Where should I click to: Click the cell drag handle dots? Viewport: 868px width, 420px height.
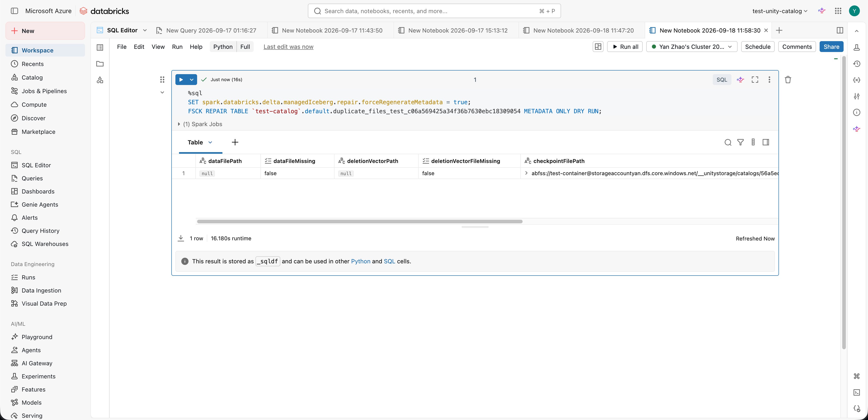[162, 80]
